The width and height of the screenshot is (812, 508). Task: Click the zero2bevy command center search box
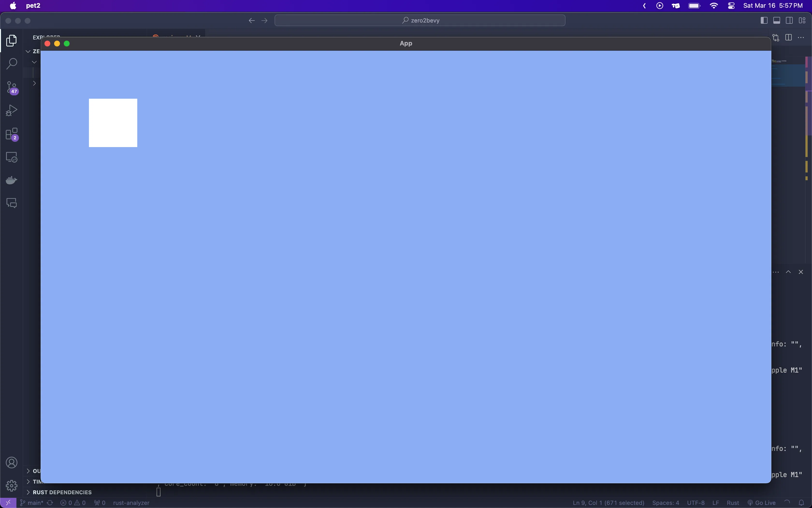click(x=420, y=21)
